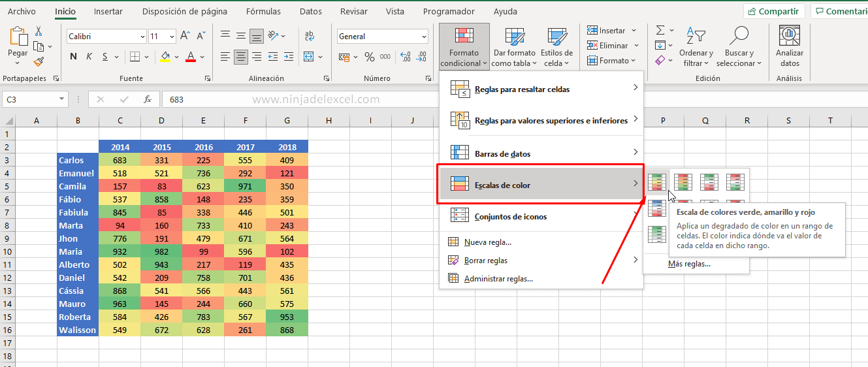Expand the General number format dropdown
868x367 pixels.
click(425, 37)
